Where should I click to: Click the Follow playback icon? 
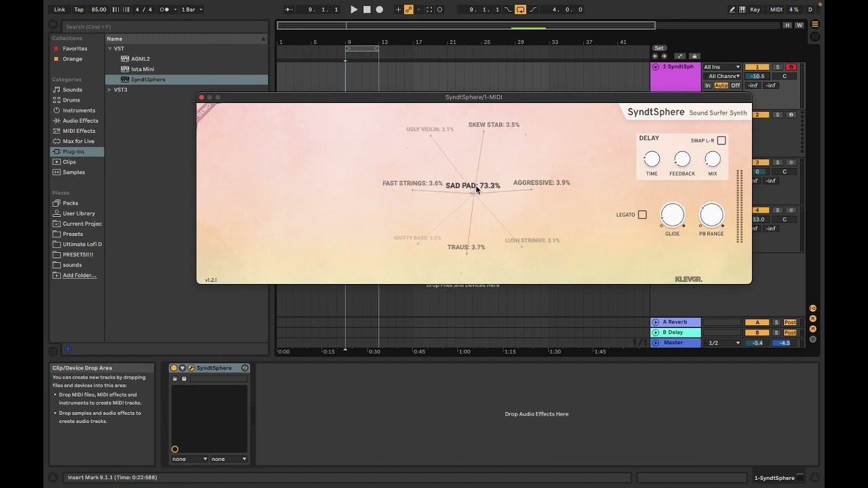pos(289,9)
